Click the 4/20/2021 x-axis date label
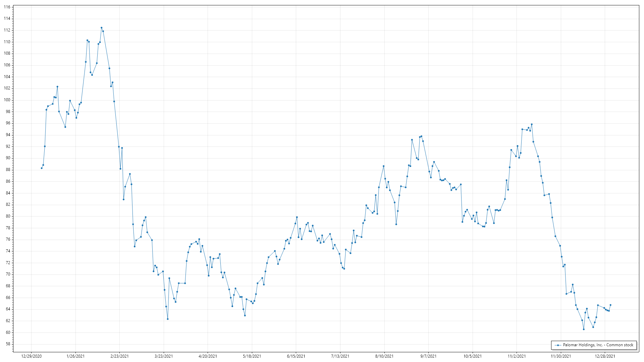 [208, 356]
